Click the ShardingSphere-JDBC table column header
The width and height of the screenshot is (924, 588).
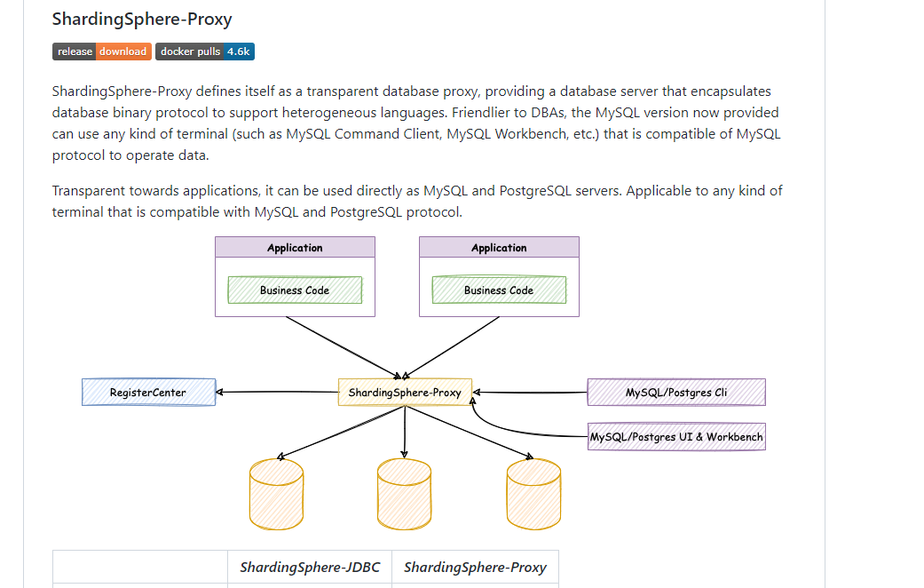point(310,568)
